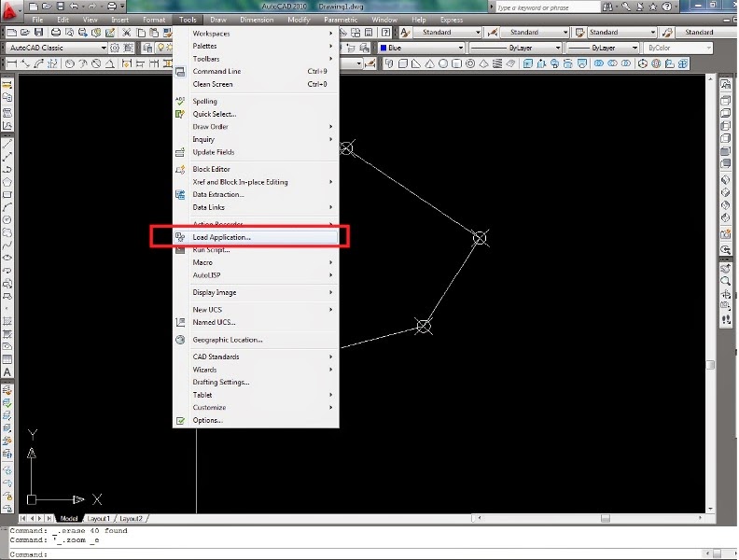Click the Zoom magnifier icon on right toolbar

pos(726,282)
